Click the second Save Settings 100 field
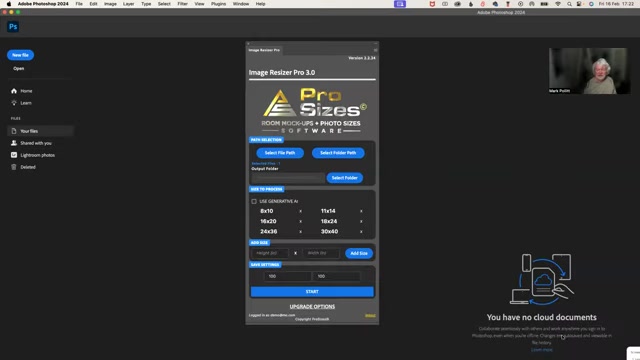 click(336, 276)
